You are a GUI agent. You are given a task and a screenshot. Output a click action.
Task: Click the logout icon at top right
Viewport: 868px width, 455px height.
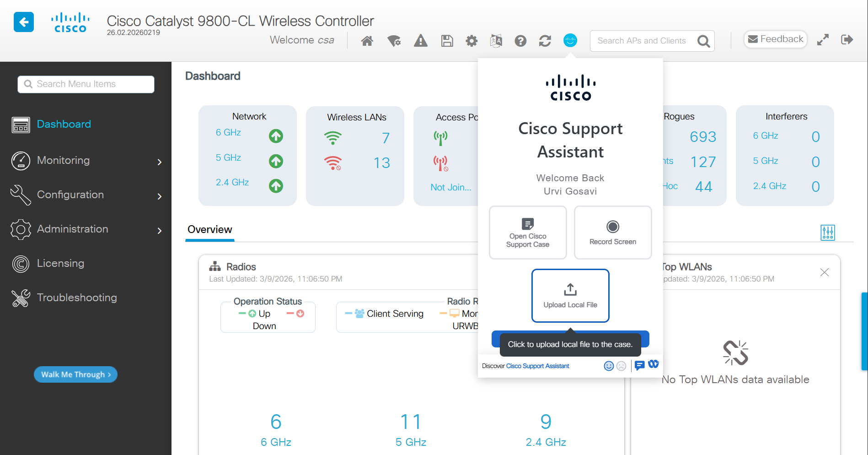coord(847,40)
